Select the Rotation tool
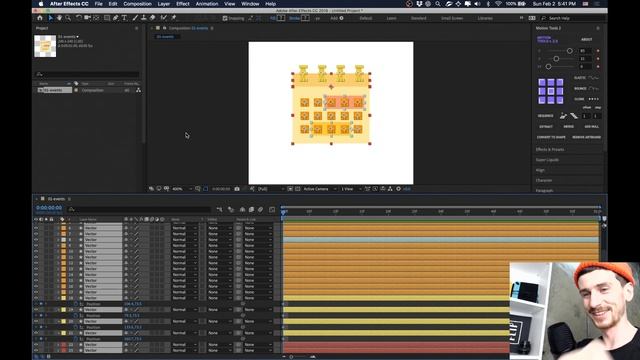 pyautogui.click(x=79, y=18)
